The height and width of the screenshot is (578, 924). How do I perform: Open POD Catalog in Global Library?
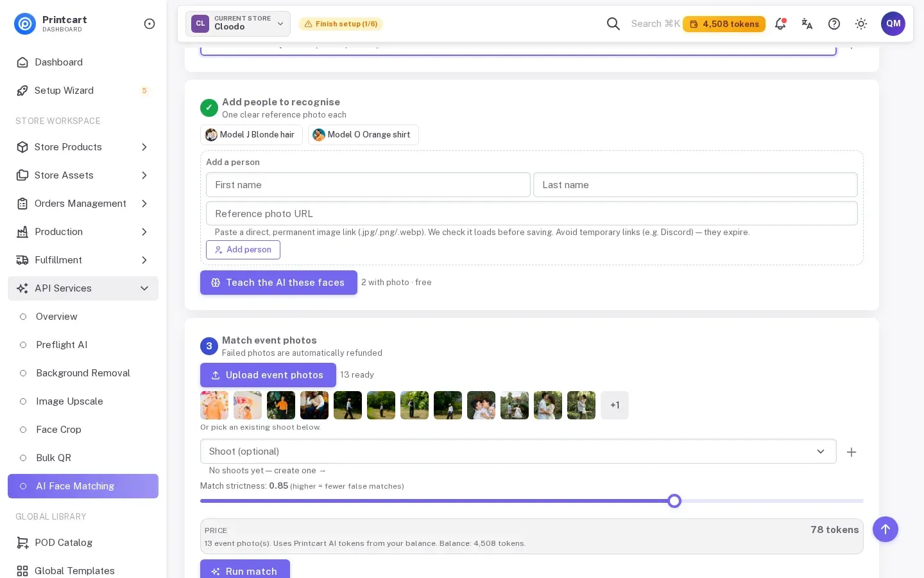click(x=83, y=543)
